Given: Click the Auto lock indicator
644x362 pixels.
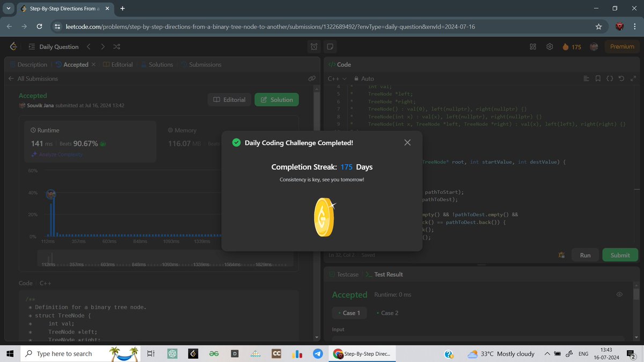Looking at the screenshot, I should [x=363, y=78].
